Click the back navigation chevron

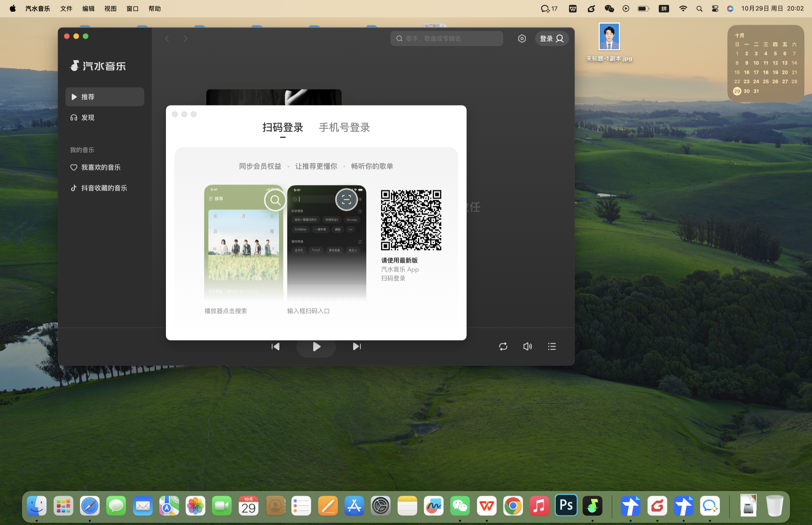pos(167,39)
